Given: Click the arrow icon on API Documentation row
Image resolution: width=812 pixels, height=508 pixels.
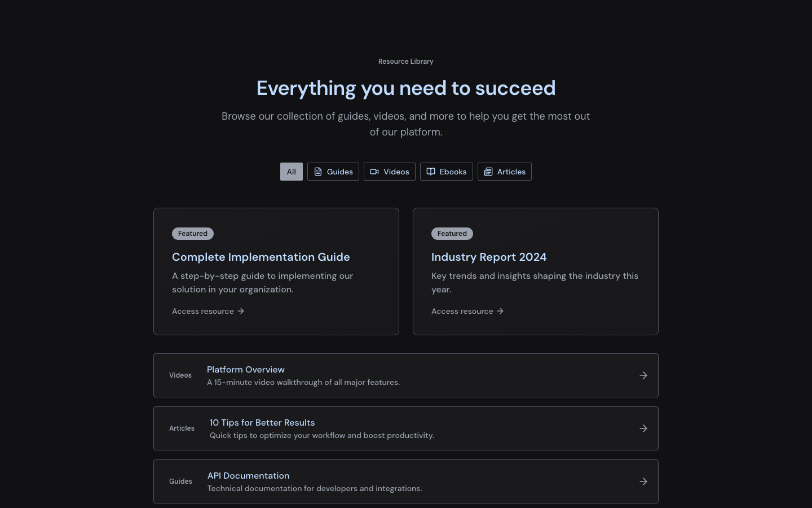Looking at the screenshot, I should [643, 481].
